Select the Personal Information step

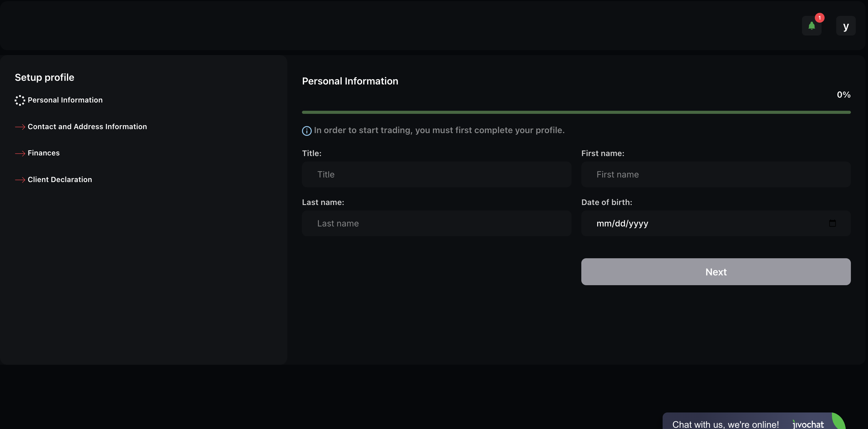[x=65, y=100]
